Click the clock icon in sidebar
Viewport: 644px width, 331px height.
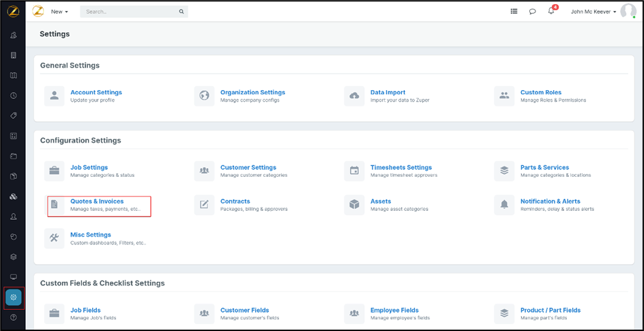(x=14, y=96)
